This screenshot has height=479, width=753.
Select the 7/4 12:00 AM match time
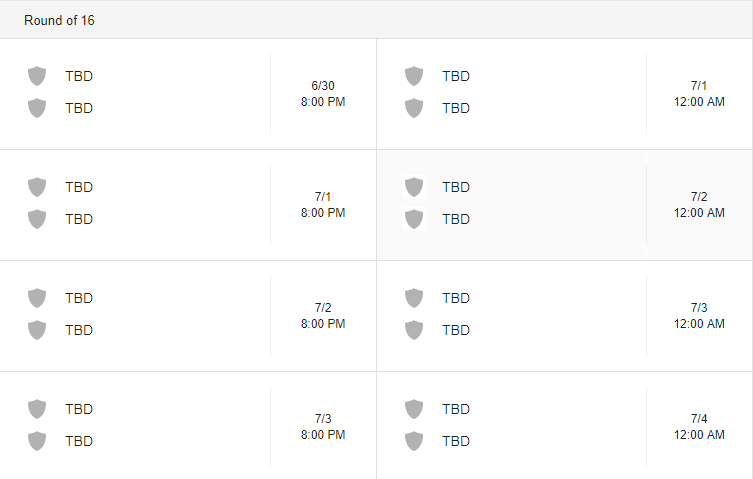click(699, 427)
